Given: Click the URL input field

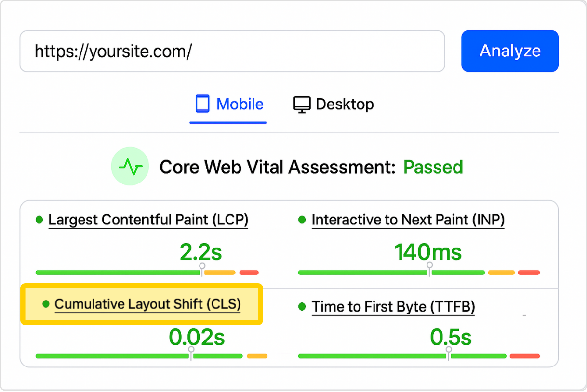Looking at the screenshot, I should tap(232, 51).
